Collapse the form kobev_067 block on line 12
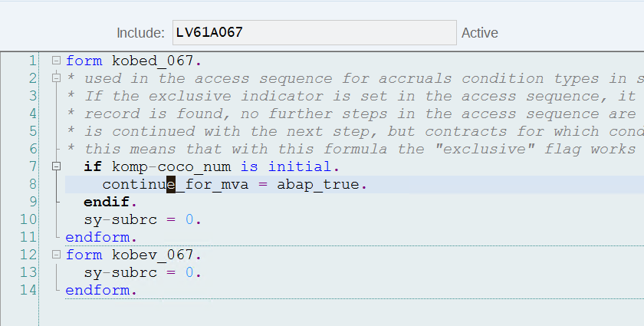This screenshot has width=644, height=326. pos(55,255)
